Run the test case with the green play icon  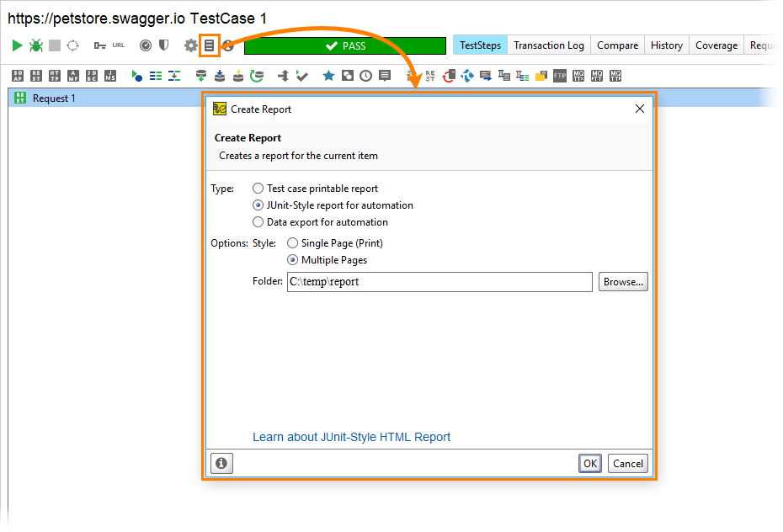pyautogui.click(x=16, y=45)
